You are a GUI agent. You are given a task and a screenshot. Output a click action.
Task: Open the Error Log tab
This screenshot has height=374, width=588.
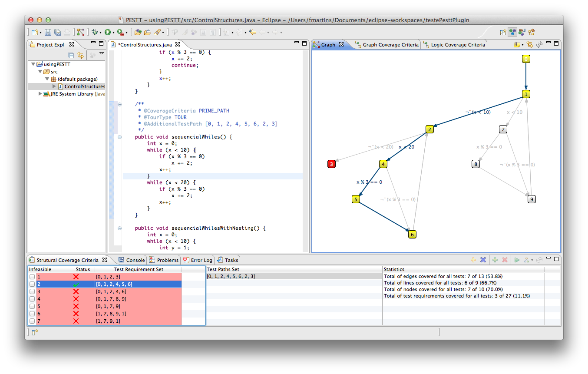pos(198,260)
